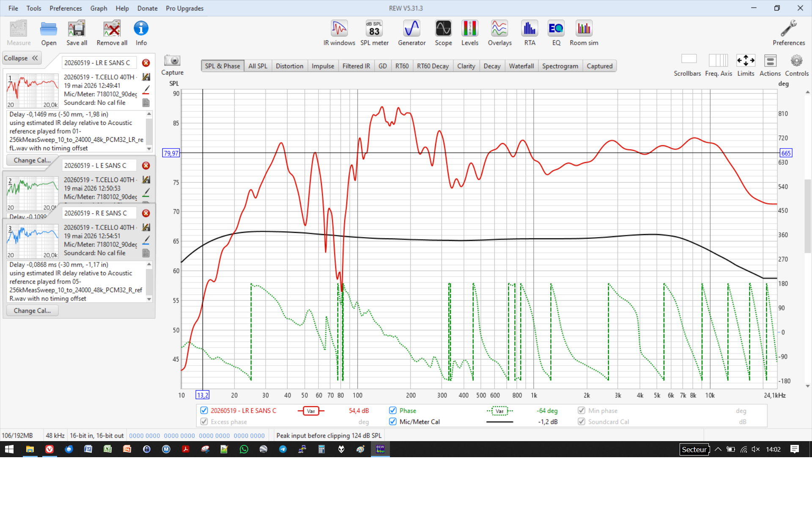Viewport: 812px width, 508px height.
Task: Open the File menu
Action: (13, 8)
